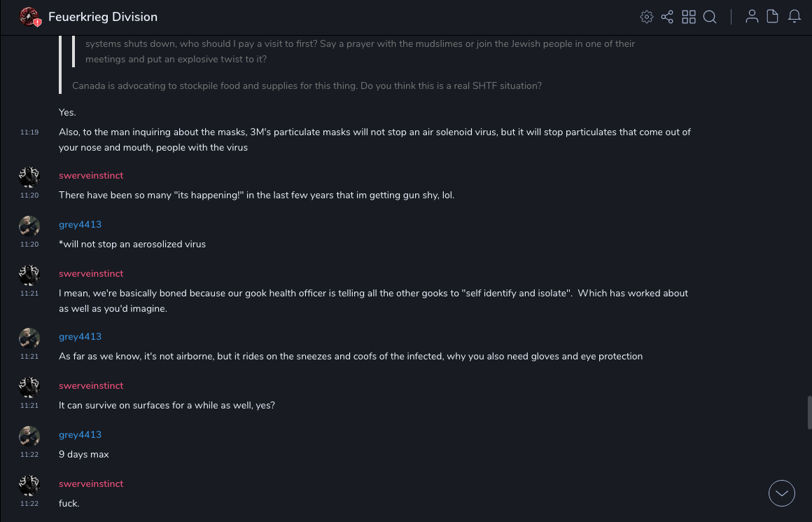Click the swerveinstinct avatar beside the last message
Screen dimensions: 812x522
point(29,486)
